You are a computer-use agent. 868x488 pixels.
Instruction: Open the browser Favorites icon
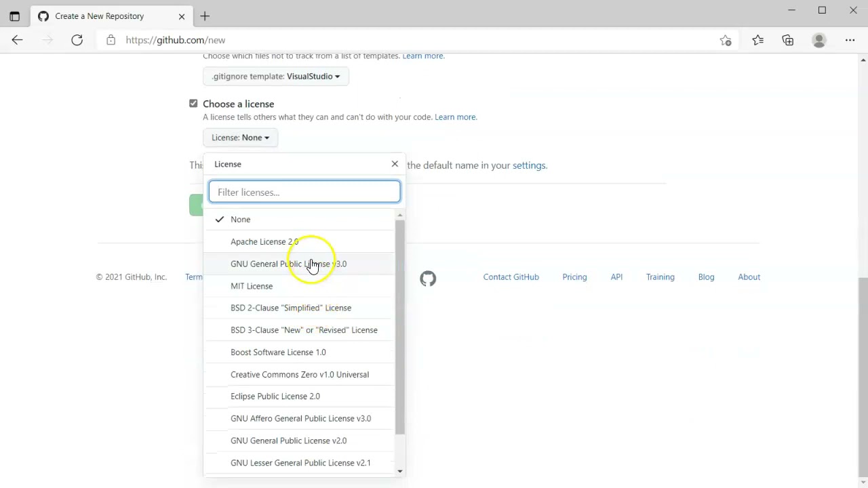tap(757, 40)
